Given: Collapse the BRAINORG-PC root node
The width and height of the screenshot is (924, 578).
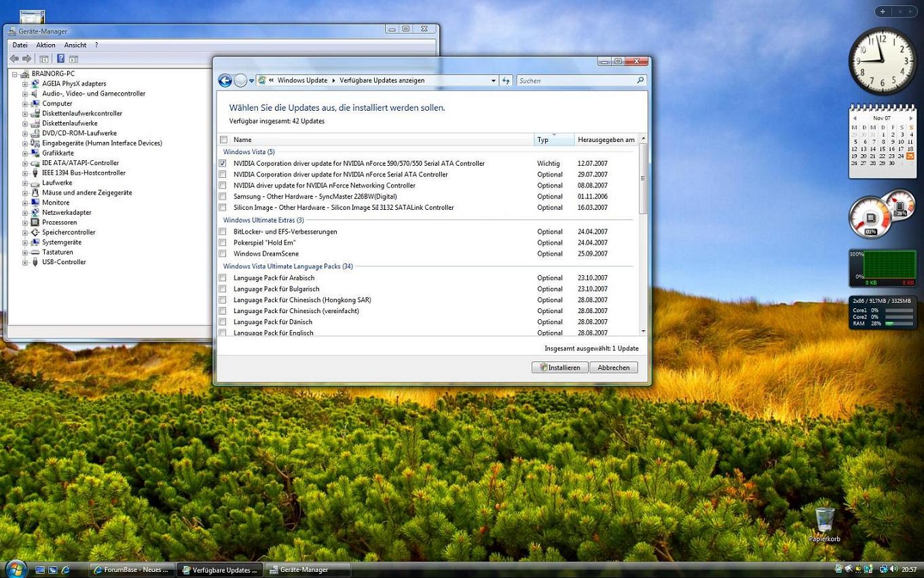Looking at the screenshot, I should click(x=14, y=74).
